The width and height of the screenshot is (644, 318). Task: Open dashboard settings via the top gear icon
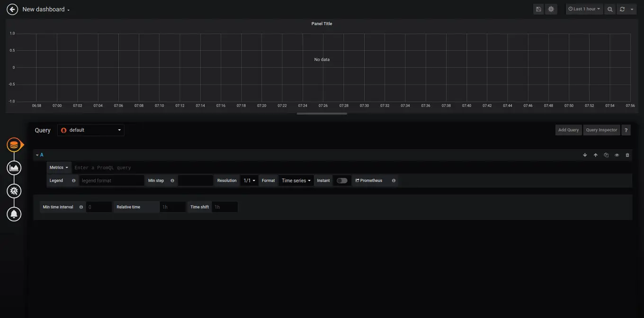click(x=550, y=9)
